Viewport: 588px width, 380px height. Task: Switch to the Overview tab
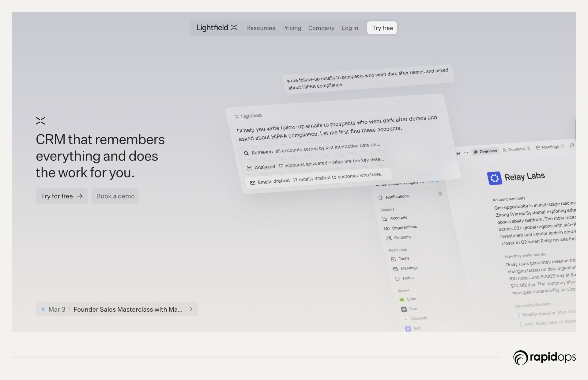click(x=485, y=151)
